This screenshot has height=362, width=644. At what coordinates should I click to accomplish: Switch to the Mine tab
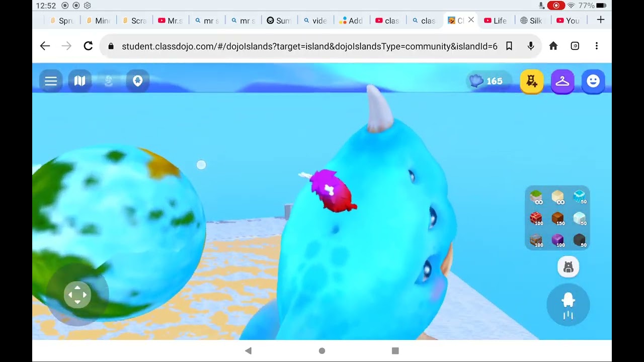tap(99, 21)
